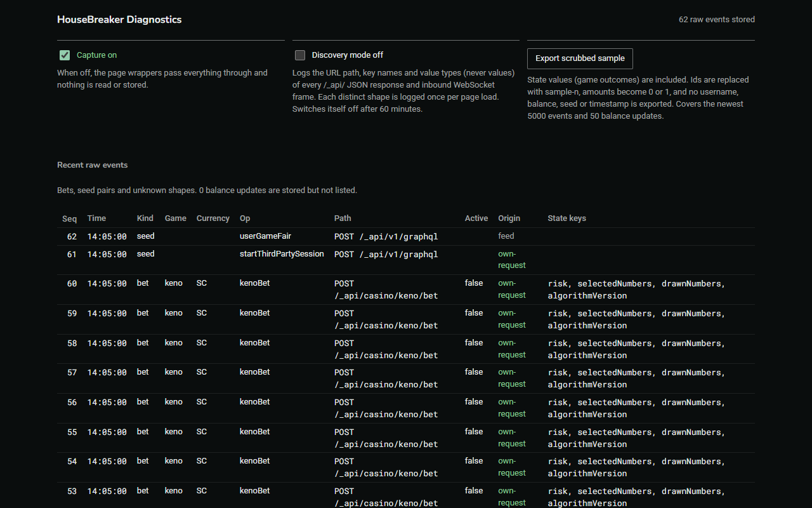Screen dimensions: 812x508
Task: Click the keno game cell in row 54
Action: (x=174, y=461)
